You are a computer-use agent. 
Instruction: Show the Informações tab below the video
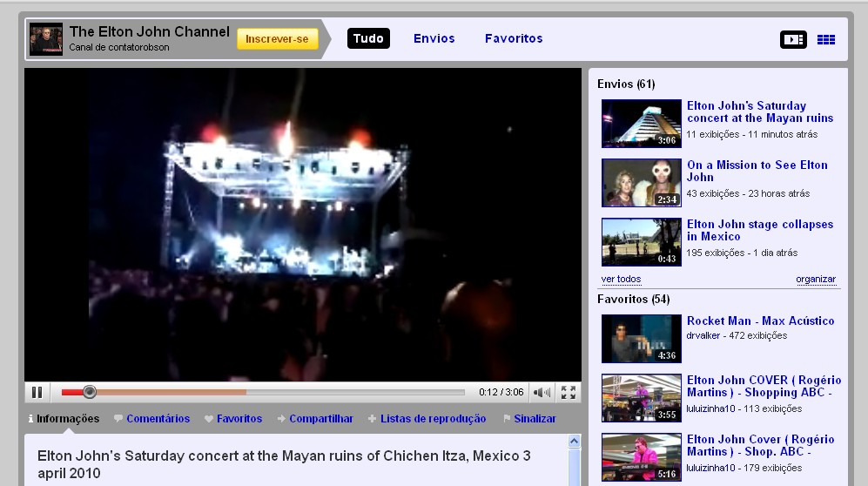click(63, 418)
